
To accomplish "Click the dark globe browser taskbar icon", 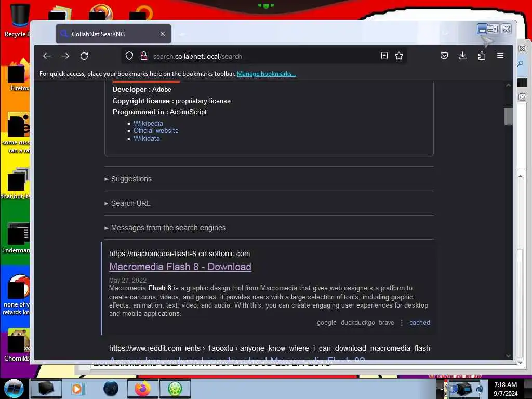I will pos(111,389).
